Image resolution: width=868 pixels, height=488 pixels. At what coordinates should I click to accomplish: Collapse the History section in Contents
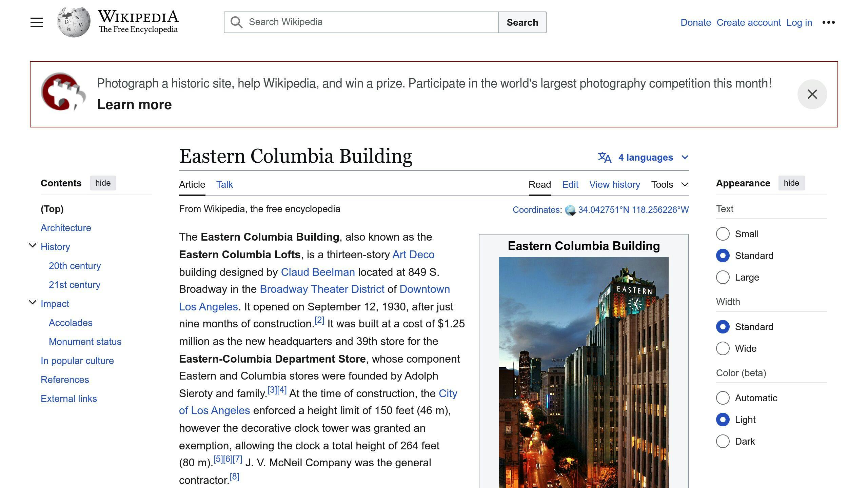click(33, 245)
